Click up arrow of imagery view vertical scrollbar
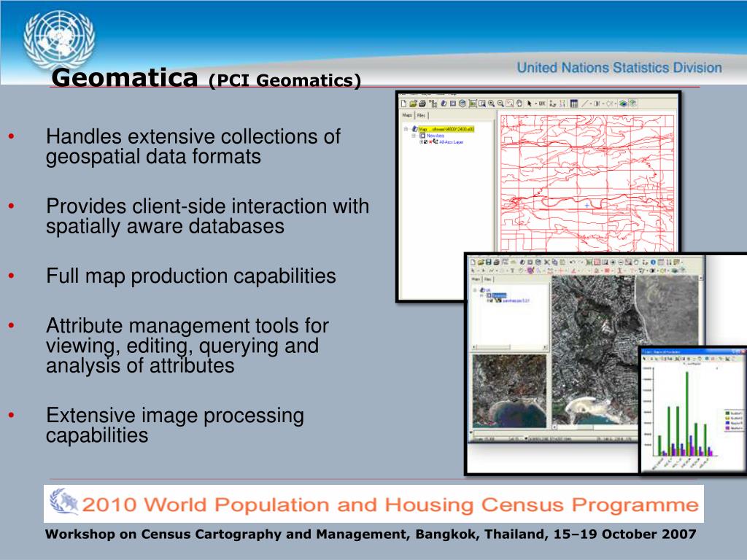Image resolution: width=747 pixels, height=560 pixels. [701, 278]
